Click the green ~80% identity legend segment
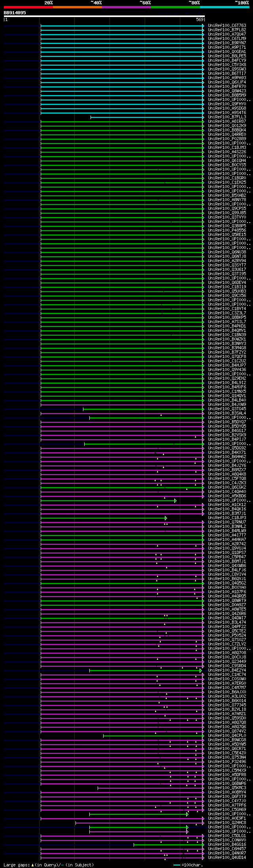The height and width of the screenshot is (868, 253). (x=176, y=7)
